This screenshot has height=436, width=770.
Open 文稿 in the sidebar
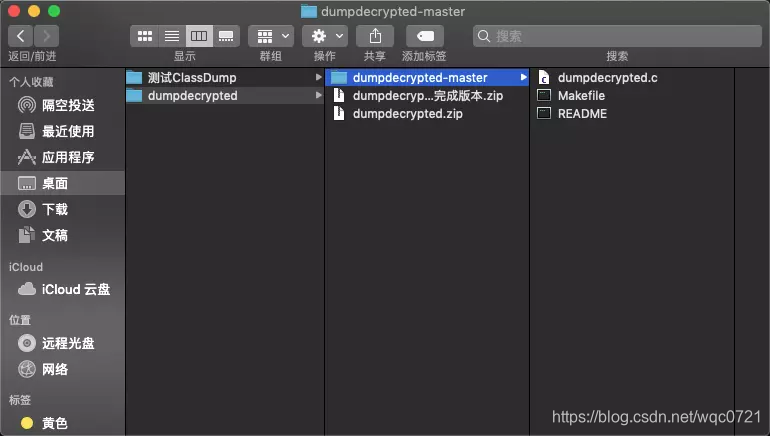pos(63,235)
